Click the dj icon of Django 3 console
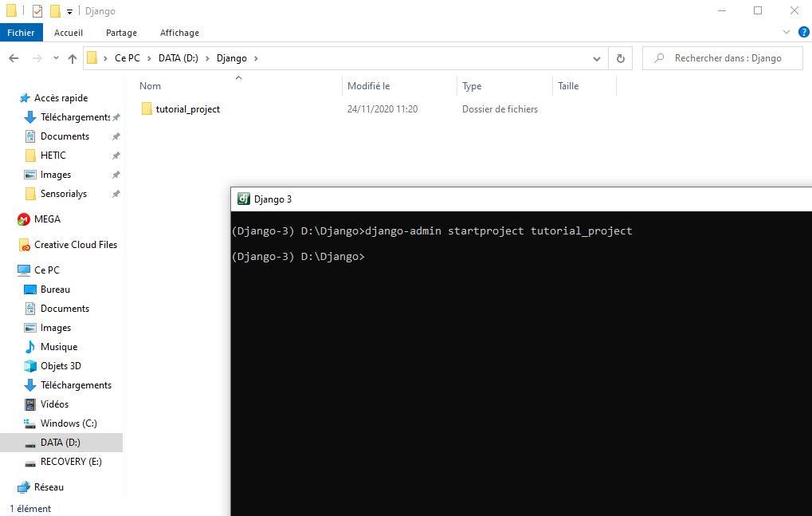 coord(243,199)
